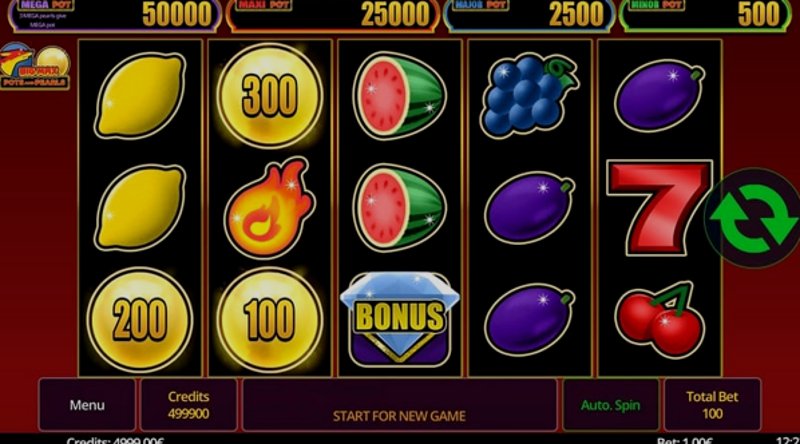Viewport: 800px width, 444px height.
Task: Click the gold 100 pearl coin
Action: point(269,320)
